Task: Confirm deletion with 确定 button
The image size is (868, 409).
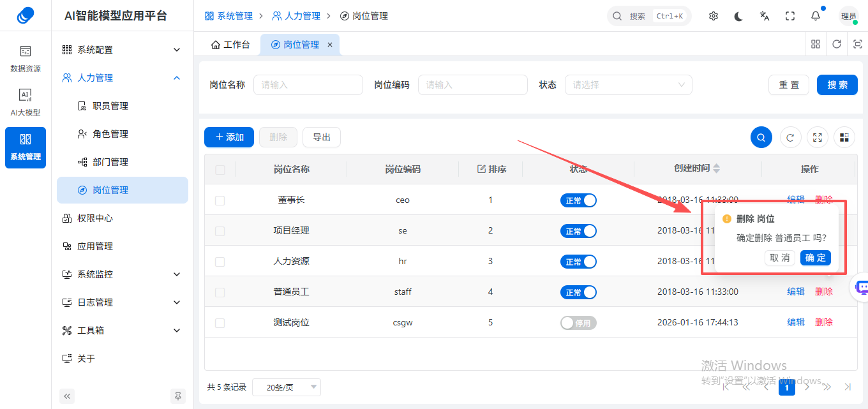Action: coord(816,258)
